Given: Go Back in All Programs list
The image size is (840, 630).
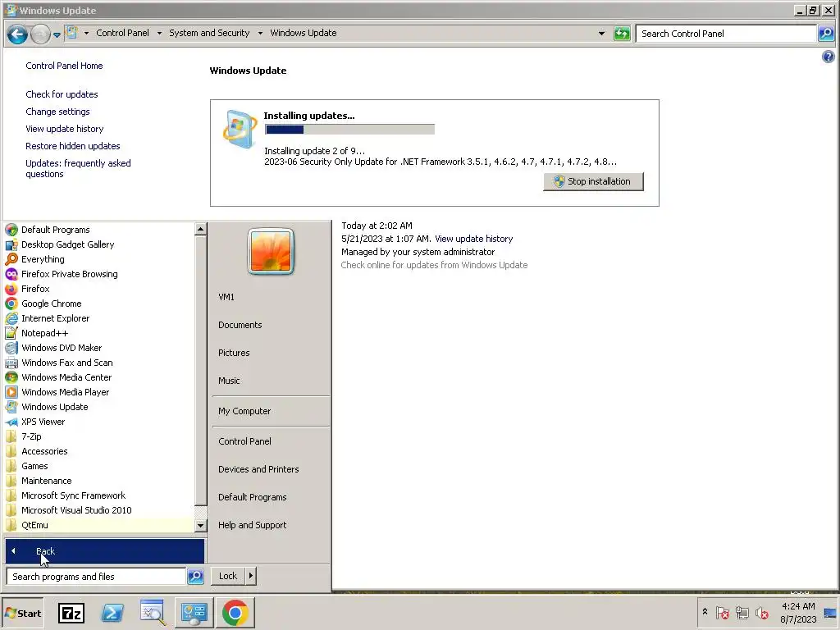Looking at the screenshot, I should tap(104, 551).
